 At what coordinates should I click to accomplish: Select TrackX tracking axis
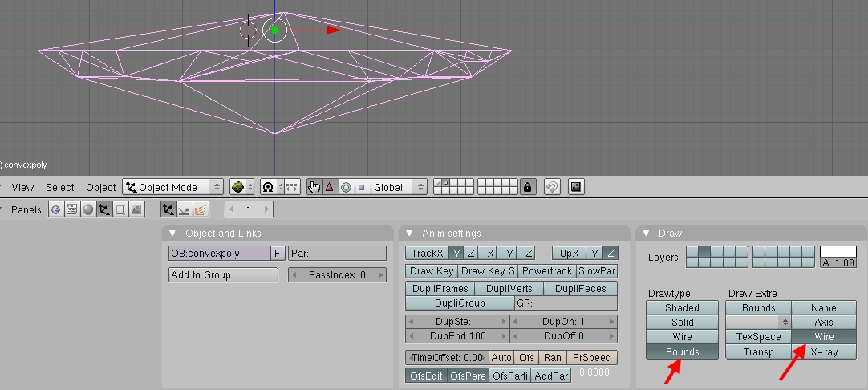[427, 253]
